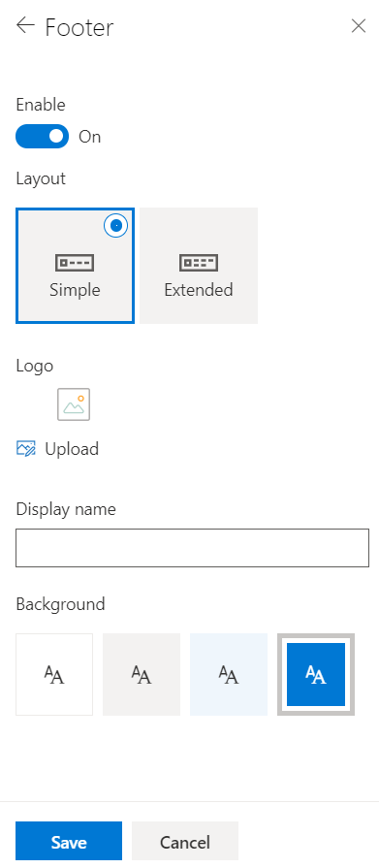Viewport: 379px width, 868px height.
Task: Close the Footer panel with the X
Action: (x=359, y=26)
